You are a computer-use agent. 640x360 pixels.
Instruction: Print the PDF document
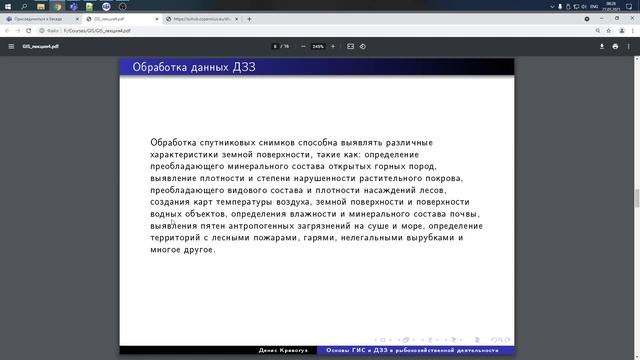pyautogui.click(x=615, y=47)
